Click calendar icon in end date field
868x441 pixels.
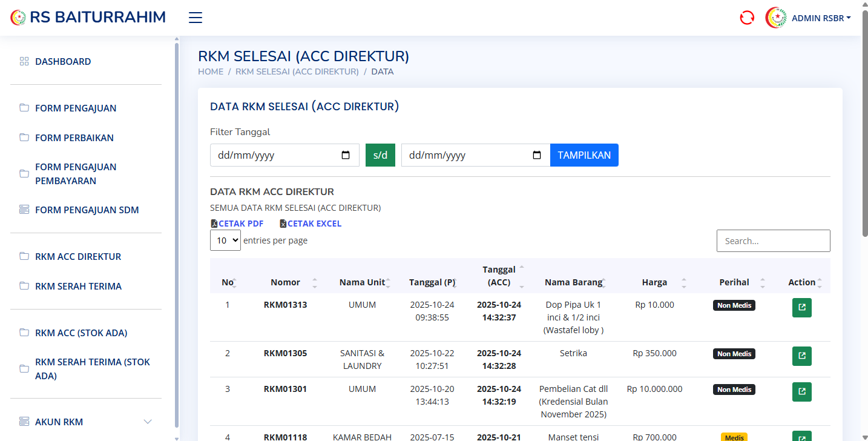coord(537,155)
